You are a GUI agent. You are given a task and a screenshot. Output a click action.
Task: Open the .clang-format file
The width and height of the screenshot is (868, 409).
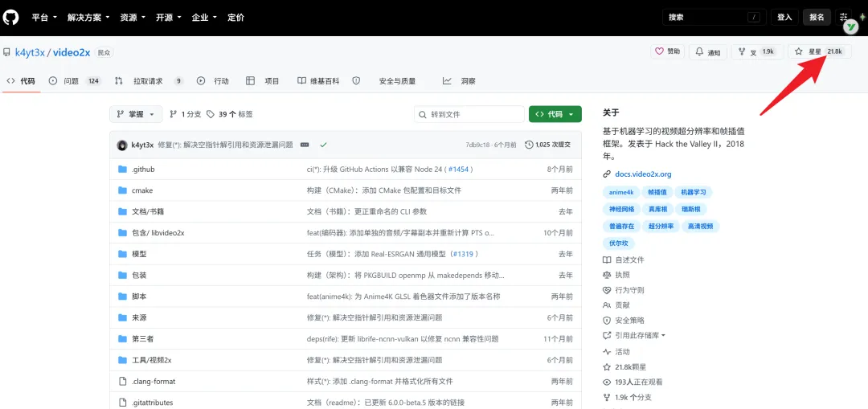[154, 382]
